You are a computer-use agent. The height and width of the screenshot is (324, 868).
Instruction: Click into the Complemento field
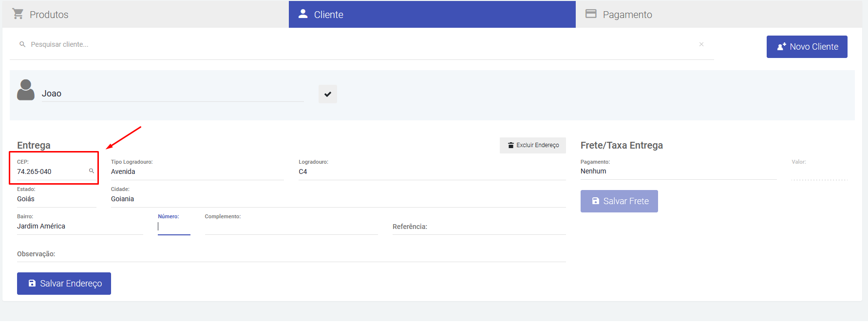[x=291, y=227]
